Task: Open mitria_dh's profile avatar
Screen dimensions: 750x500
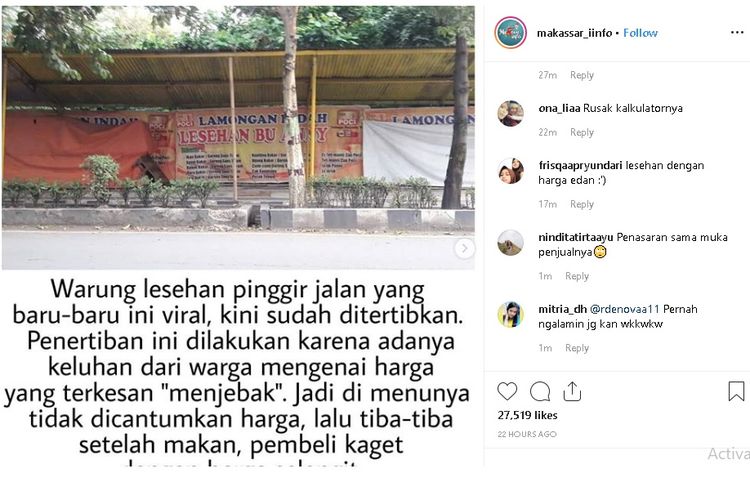Action: tap(510, 314)
